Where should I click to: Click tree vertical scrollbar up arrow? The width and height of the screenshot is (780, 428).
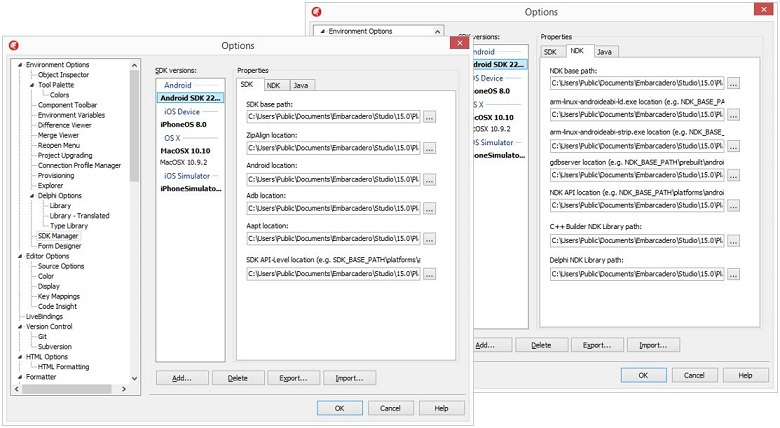(x=134, y=65)
